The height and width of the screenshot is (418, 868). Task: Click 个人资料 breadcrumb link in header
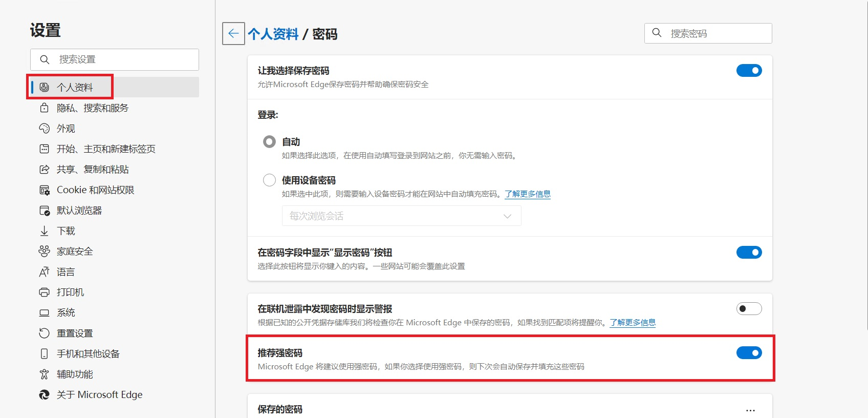click(273, 34)
